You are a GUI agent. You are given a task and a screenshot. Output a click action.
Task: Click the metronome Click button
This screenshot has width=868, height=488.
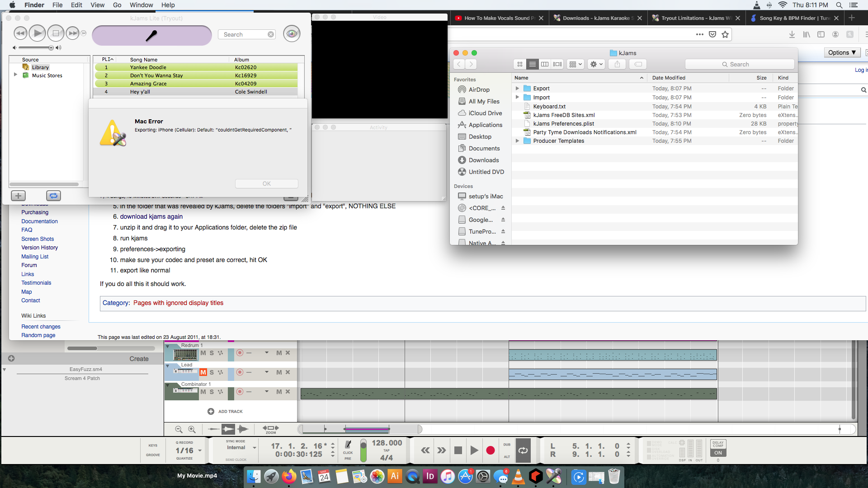pyautogui.click(x=348, y=446)
